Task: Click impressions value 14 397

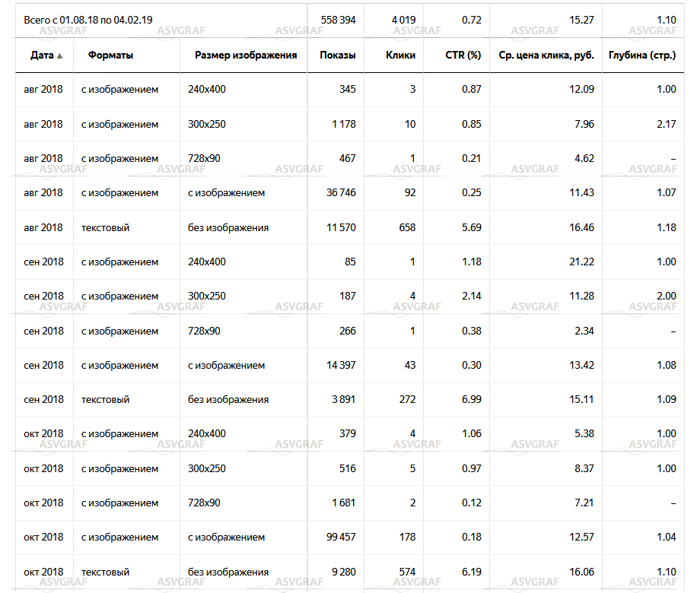Action: pyautogui.click(x=341, y=366)
